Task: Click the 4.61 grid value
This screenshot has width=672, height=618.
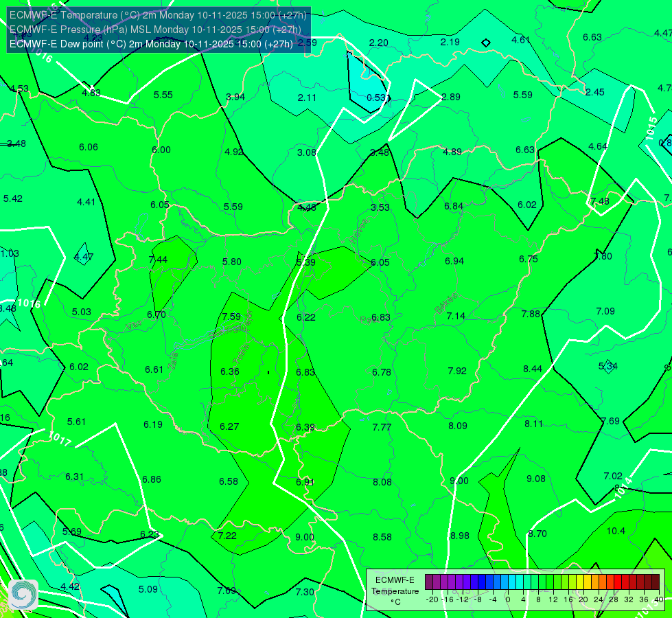Action: tap(521, 40)
